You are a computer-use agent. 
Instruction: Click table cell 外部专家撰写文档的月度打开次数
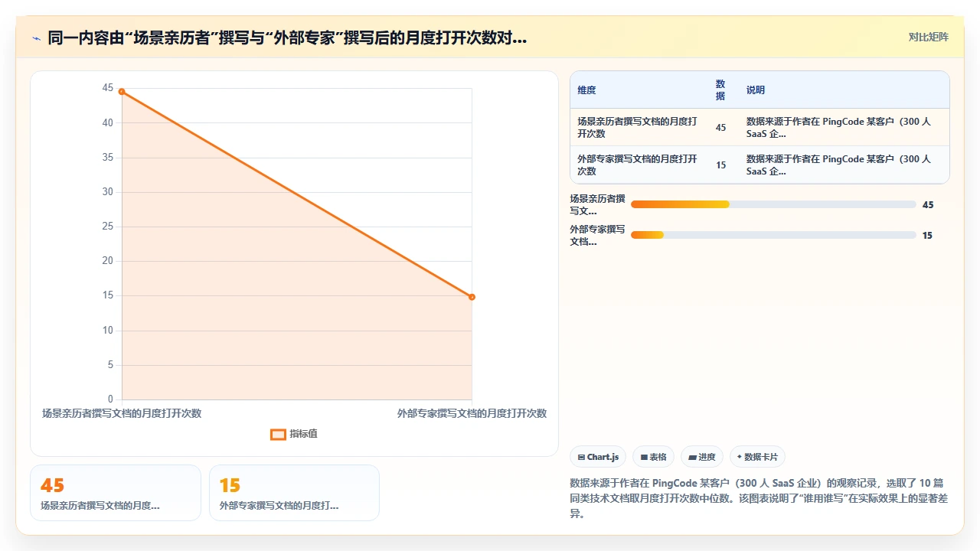(x=639, y=165)
